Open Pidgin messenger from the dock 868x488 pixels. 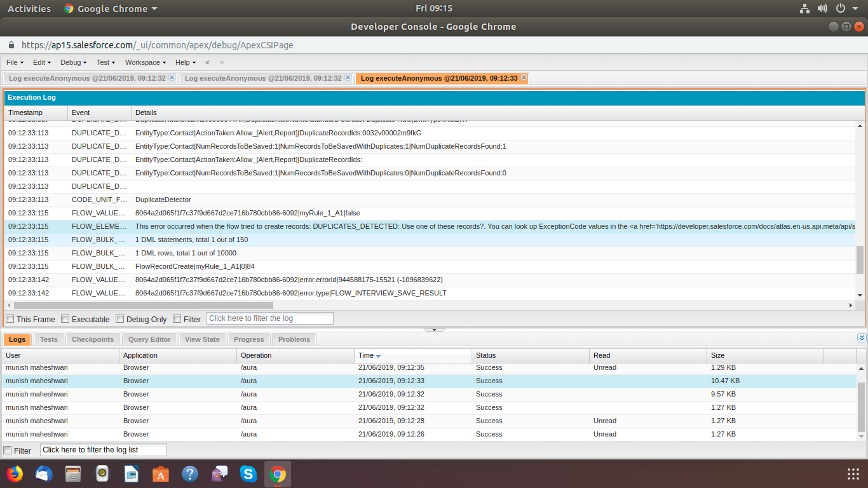[x=219, y=474]
